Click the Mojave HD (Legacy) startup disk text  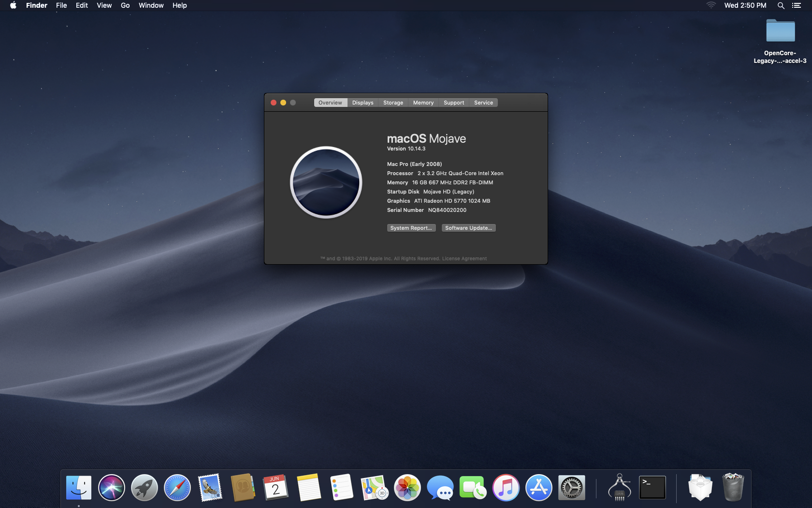point(449,192)
